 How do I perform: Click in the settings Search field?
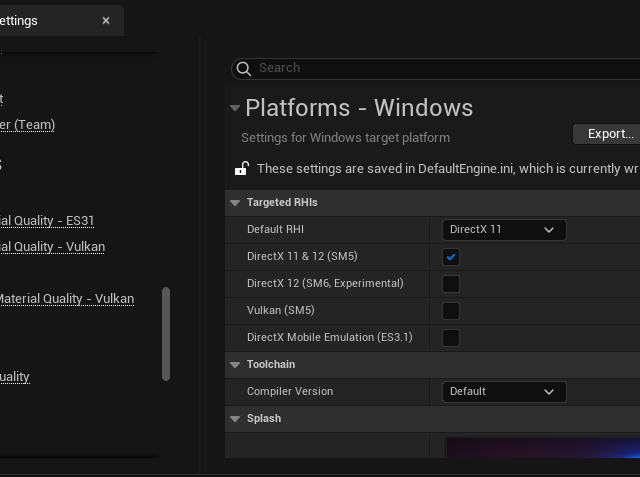(x=440, y=68)
